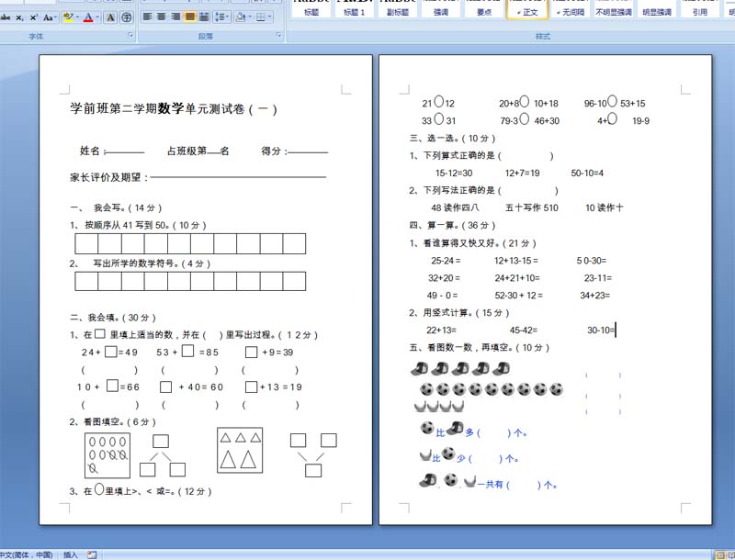This screenshot has height=560, width=735.
Task: Click comparison circle between 21 and 12
Action: coord(439,102)
